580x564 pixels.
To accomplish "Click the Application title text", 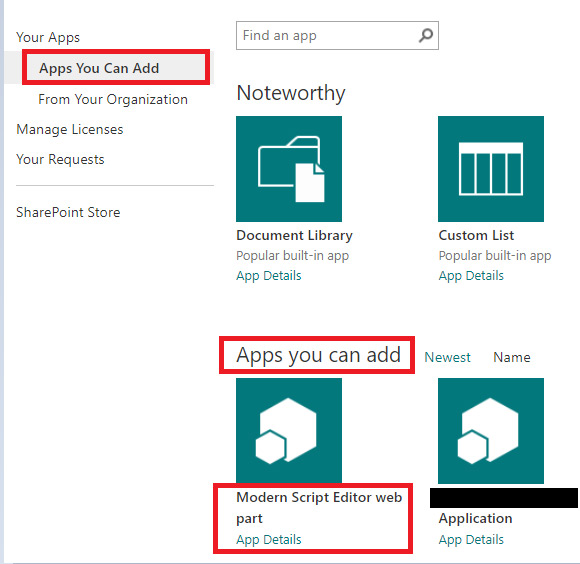I will pyautogui.click(x=475, y=519).
